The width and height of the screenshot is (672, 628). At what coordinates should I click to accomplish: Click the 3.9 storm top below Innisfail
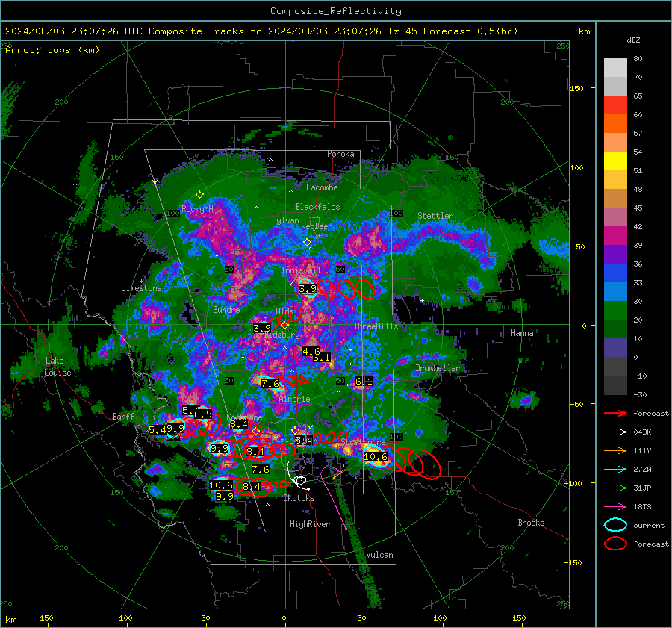(x=308, y=289)
